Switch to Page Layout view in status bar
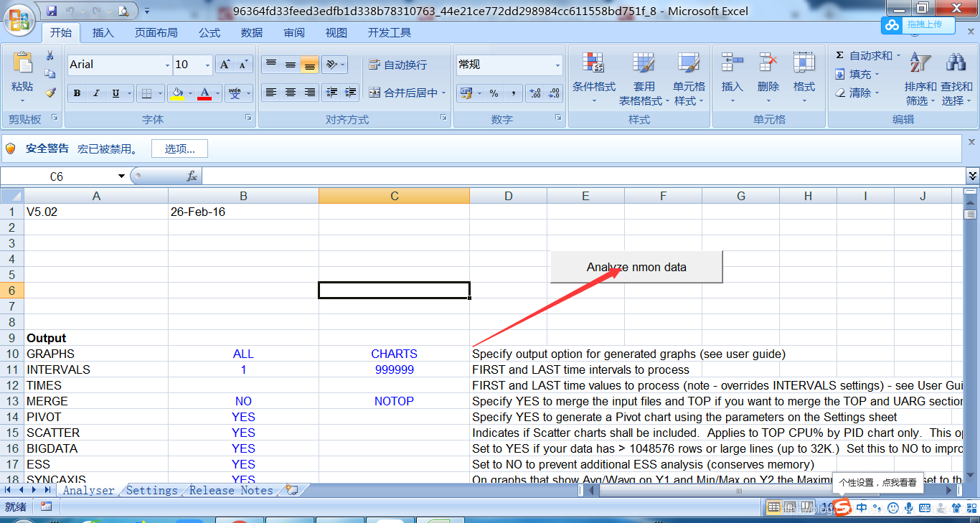The image size is (980, 523). coord(789,507)
